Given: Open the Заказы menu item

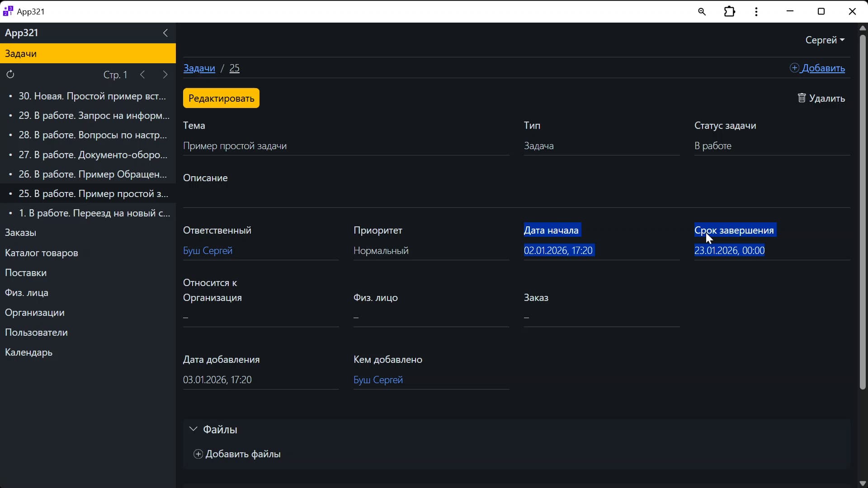Looking at the screenshot, I should [x=21, y=233].
